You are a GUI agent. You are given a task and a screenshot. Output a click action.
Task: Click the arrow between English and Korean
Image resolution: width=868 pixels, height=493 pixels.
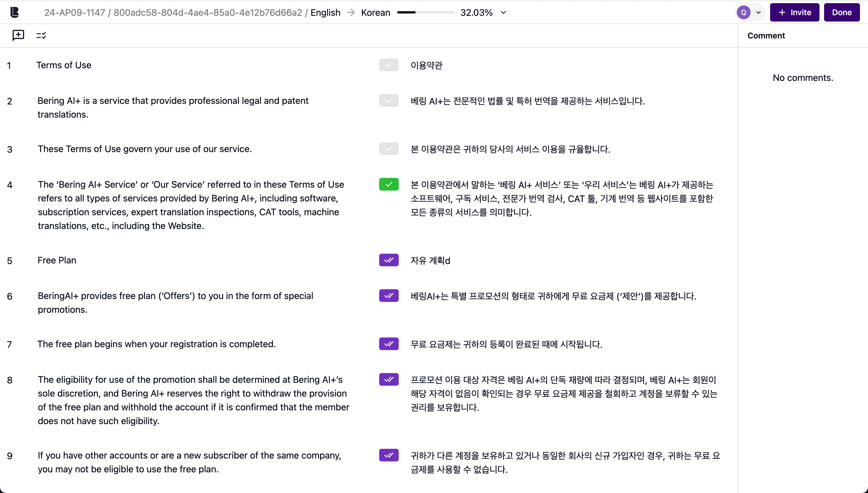click(351, 13)
